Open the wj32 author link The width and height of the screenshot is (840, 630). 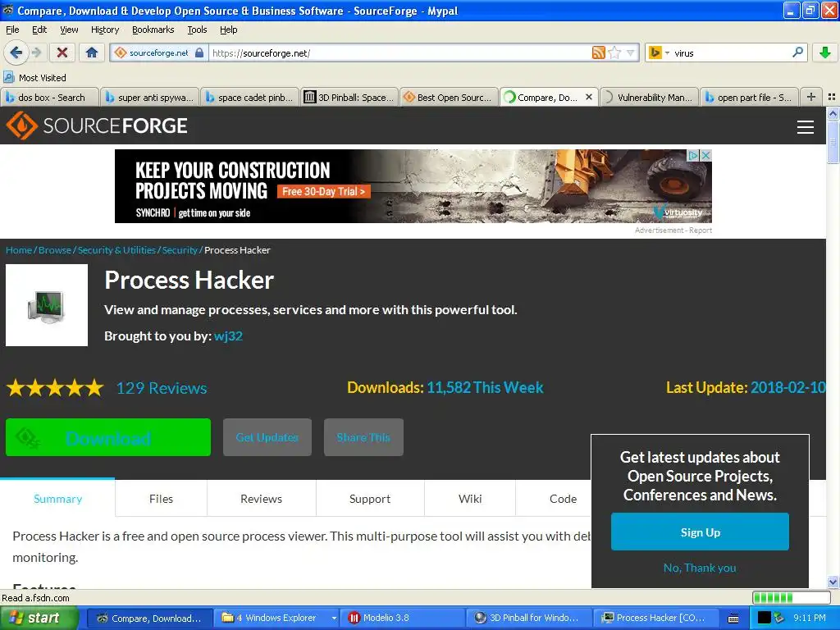click(228, 336)
